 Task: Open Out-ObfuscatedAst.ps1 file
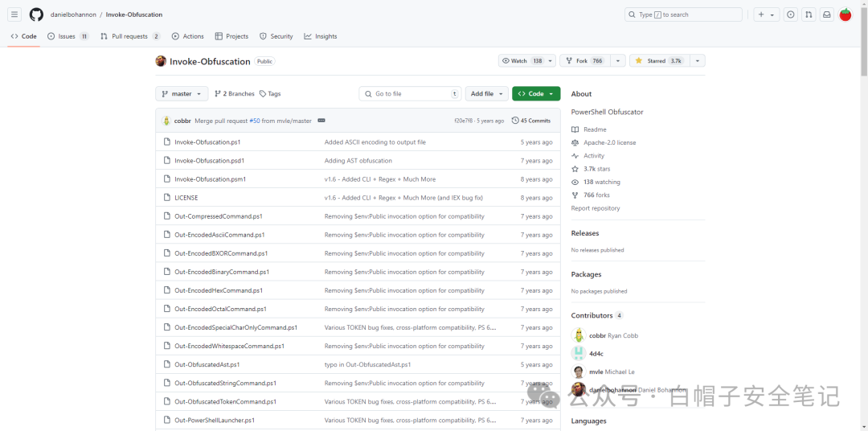pyautogui.click(x=207, y=364)
